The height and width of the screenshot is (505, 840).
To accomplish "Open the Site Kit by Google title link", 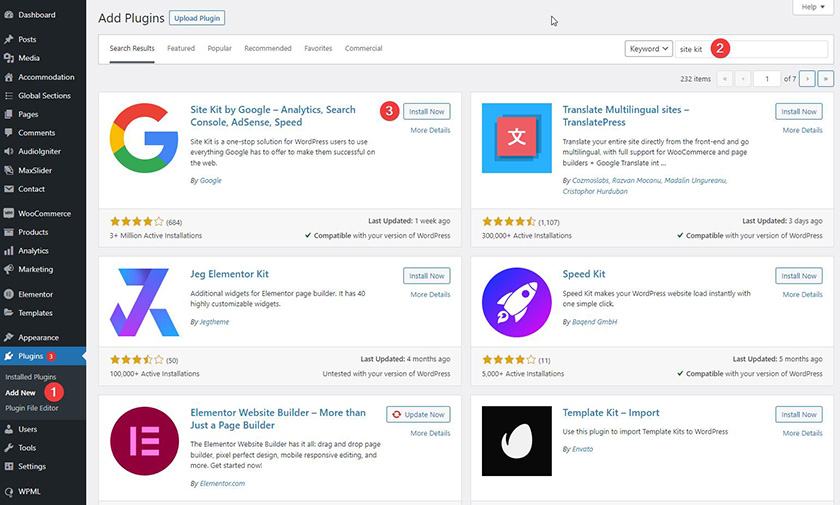I will point(273,116).
